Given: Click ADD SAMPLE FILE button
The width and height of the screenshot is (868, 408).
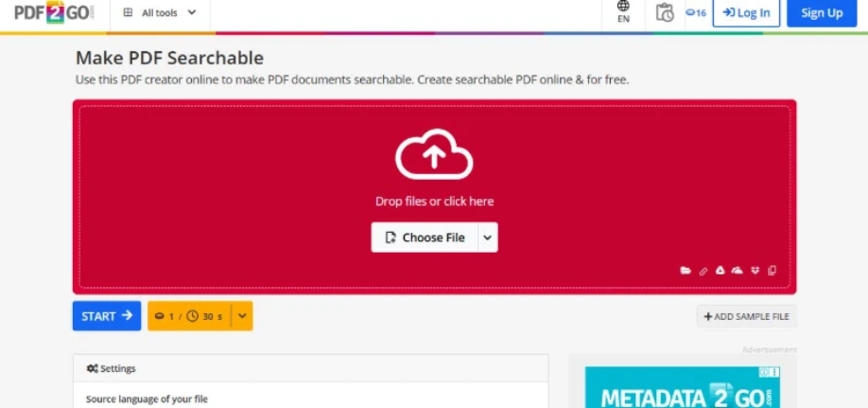Looking at the screenshot, I should coord(746,316).
